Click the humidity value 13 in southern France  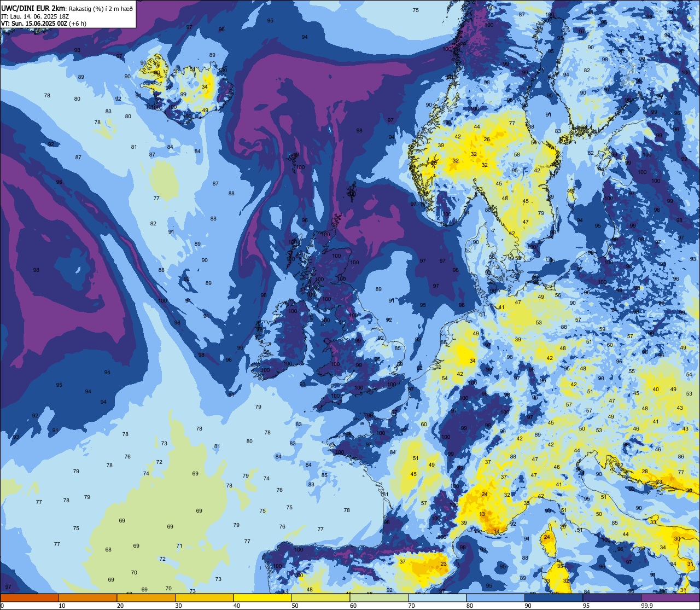point(482,514)
